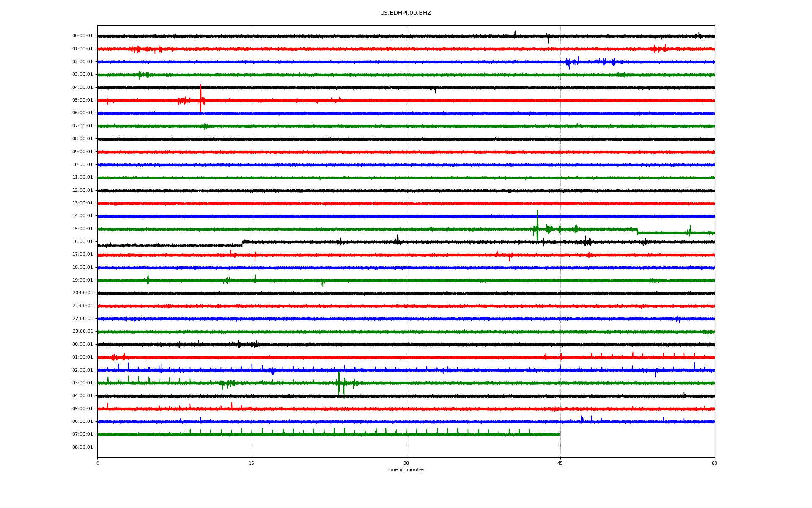Click the 30 tick on time axis
Screen dimensions: 812x508
pyautogui.click(x=406, y=463)
